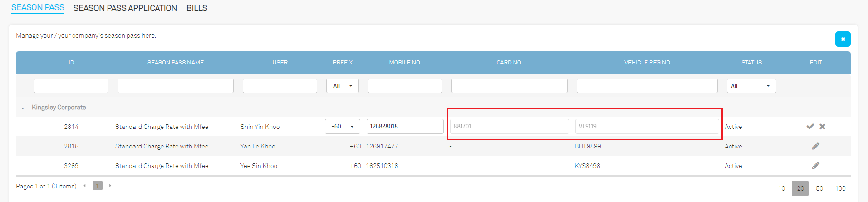868x202 pixels.
Task: Click the mobile number field containing 126828018
Action: [x=405, y=127]
